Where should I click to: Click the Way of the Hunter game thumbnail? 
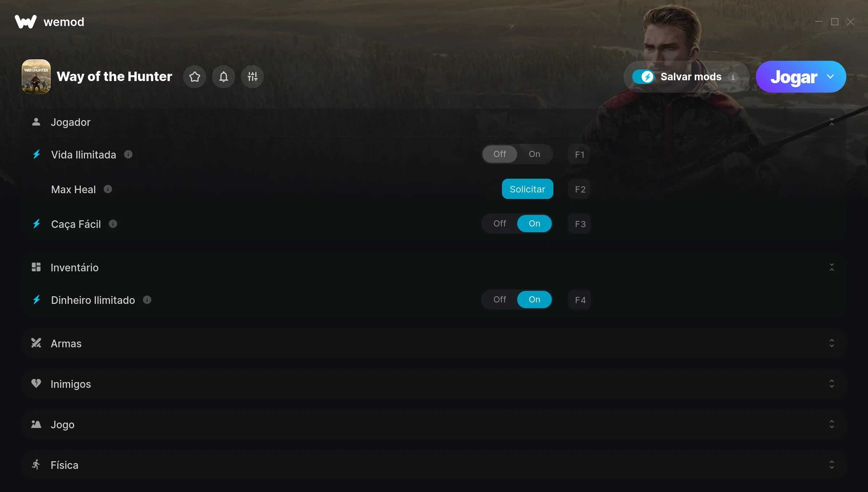[36, 77]
